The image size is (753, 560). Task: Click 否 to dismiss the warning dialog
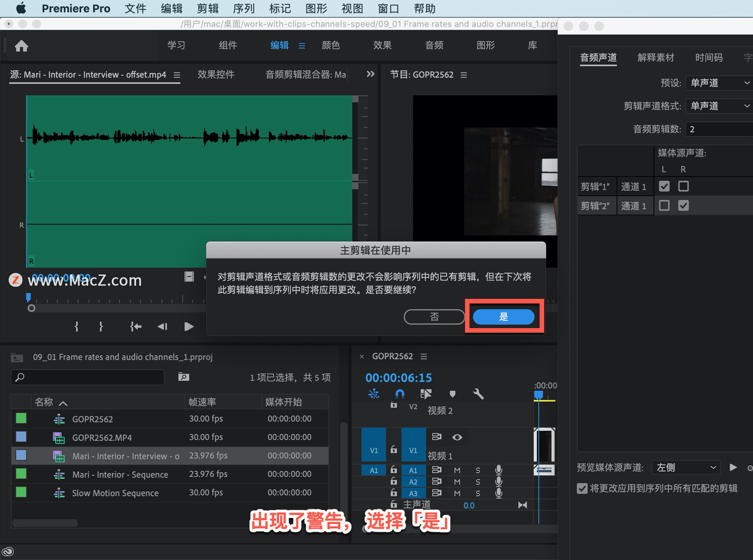point(434,317)
